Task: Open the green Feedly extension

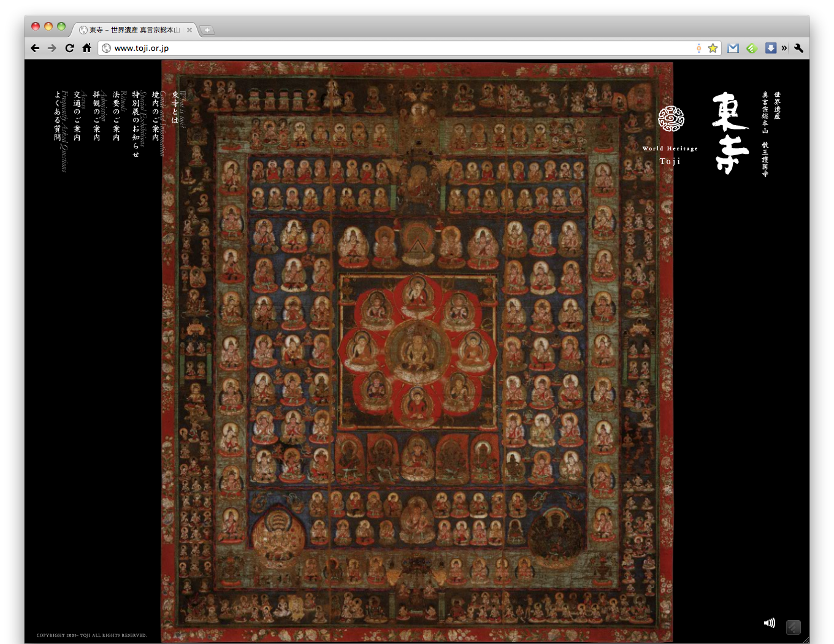Action: tap(752, 48)
